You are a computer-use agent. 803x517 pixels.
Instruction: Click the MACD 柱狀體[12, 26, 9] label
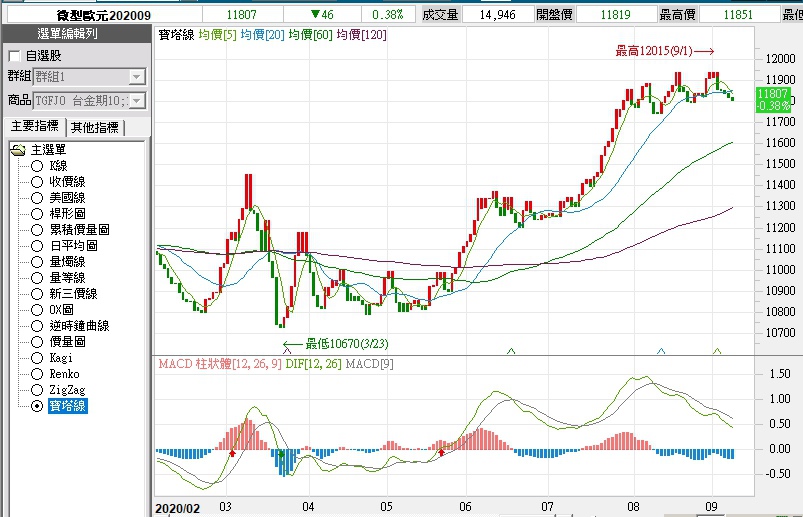pyautogui.click(x=220, y=364)
